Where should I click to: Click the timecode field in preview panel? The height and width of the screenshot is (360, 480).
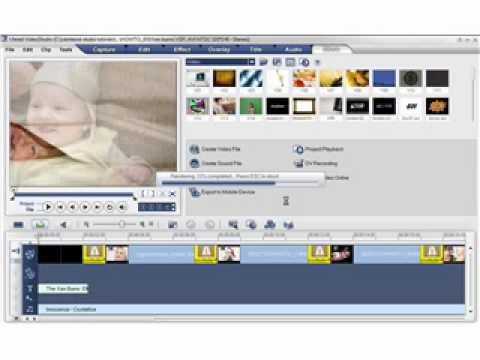click(157, 207)
